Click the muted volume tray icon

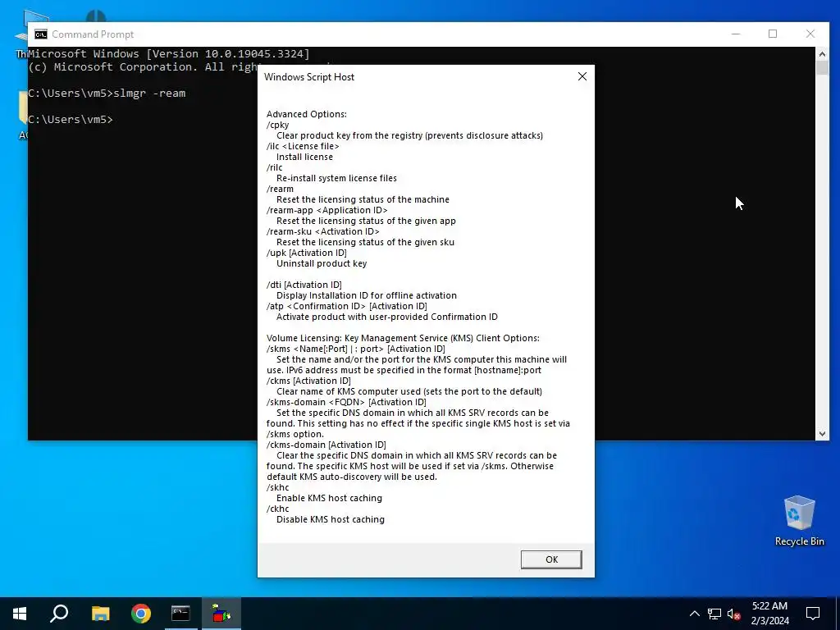[733, 614]
